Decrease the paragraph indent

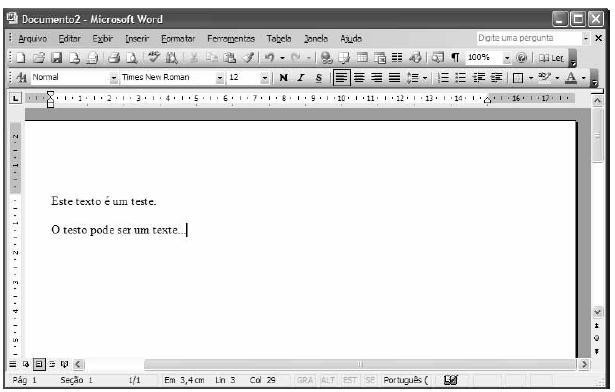pyautogui.click(x=479, y=78)
